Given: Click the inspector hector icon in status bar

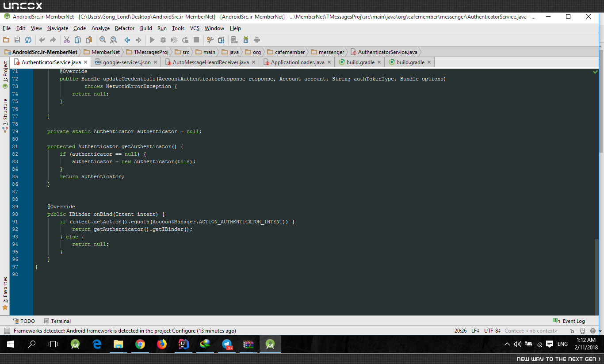Looking at the screenshot, I should [583, 331].
